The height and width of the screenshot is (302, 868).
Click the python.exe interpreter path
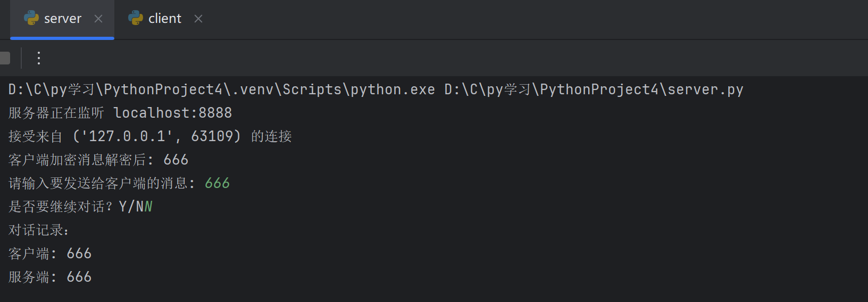click(x=221, y=89)
